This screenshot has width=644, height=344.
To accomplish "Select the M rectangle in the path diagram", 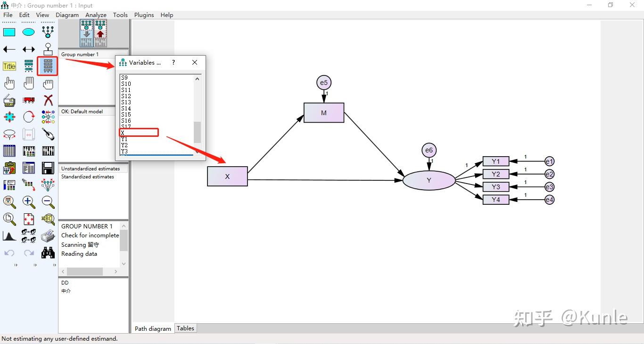I will pos(324,113).
